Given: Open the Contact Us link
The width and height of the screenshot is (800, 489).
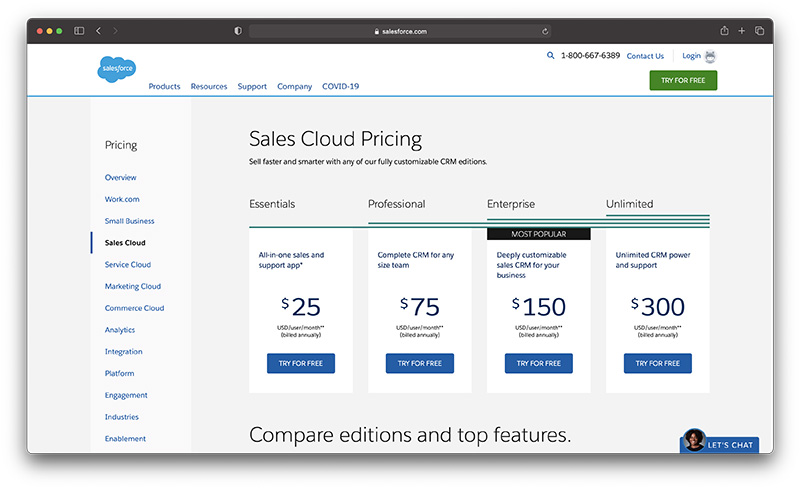Looking at the screenshot, I should click(x=645, y=56).
